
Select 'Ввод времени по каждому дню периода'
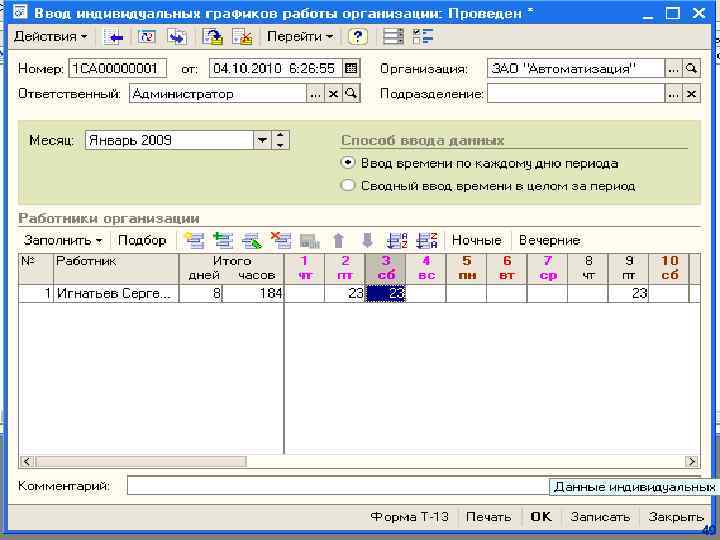click(479, 163)
